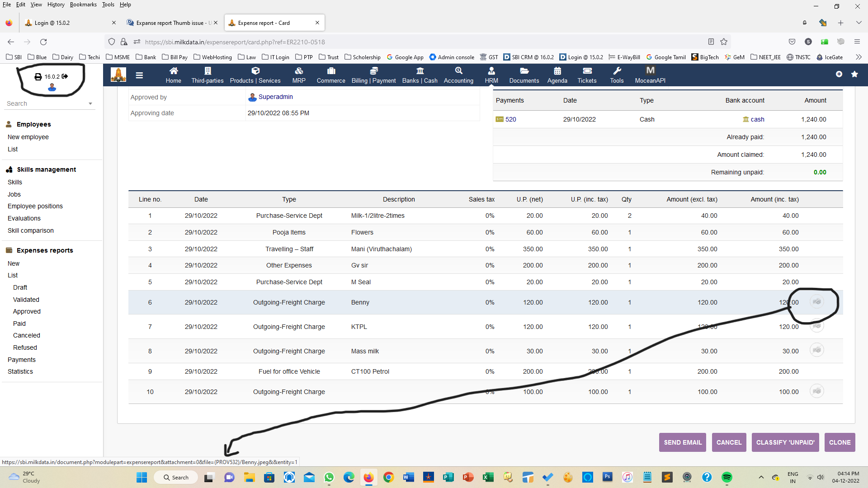Toggle the hamburger side menu

pyautogui.click(x=139, y=75)
